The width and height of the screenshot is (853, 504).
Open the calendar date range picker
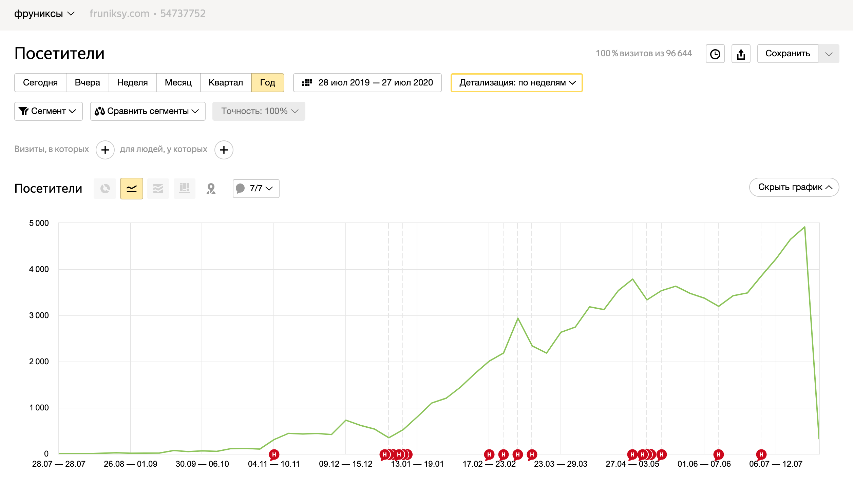(x=367, y=82)
